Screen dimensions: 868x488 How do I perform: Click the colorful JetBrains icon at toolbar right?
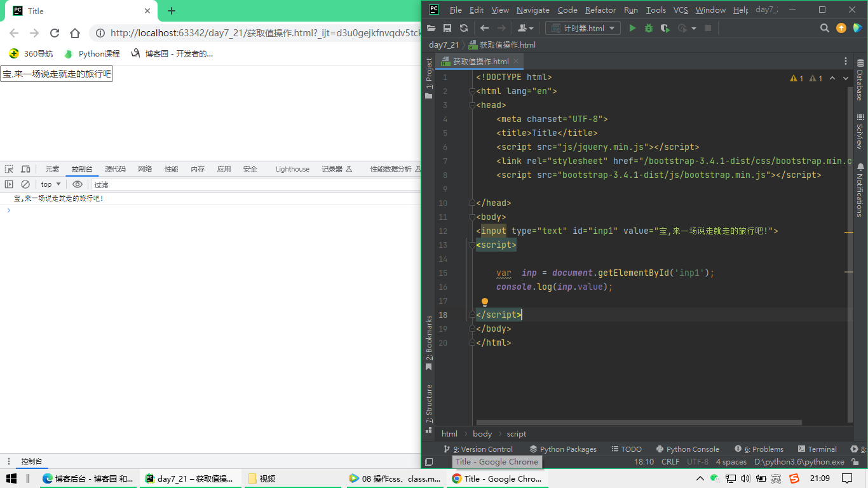pos(858,28)
